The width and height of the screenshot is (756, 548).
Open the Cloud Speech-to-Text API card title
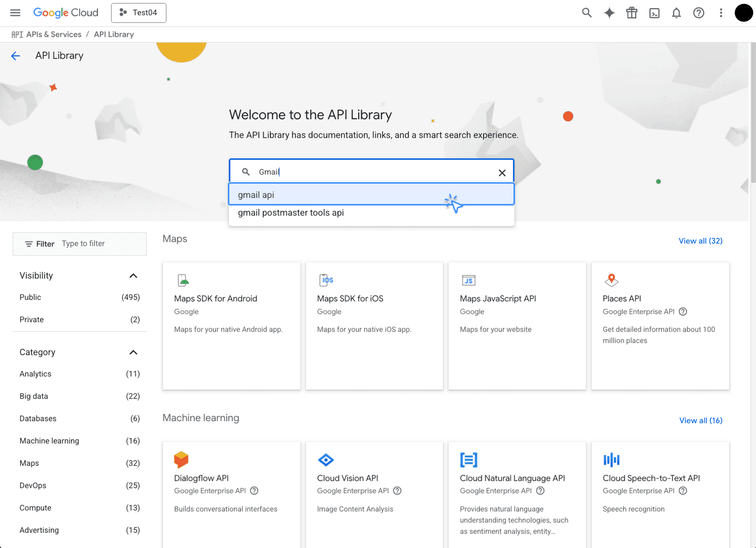click(651, 478)
